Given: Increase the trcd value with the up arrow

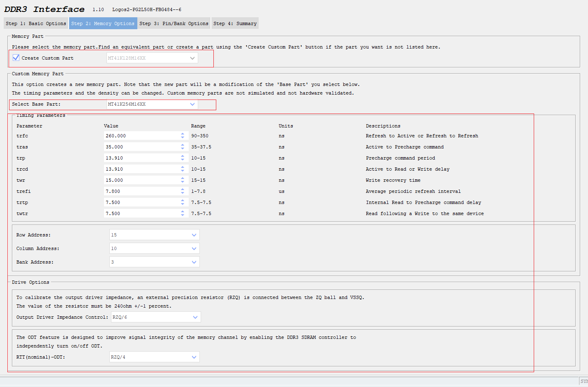Looking at the screenshot, I should pos(183,167).
